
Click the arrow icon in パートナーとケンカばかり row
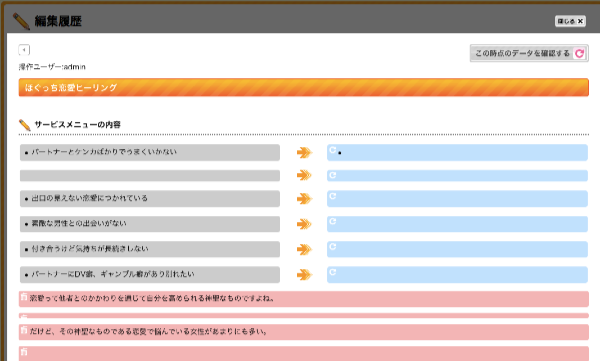tap(304, 152)
